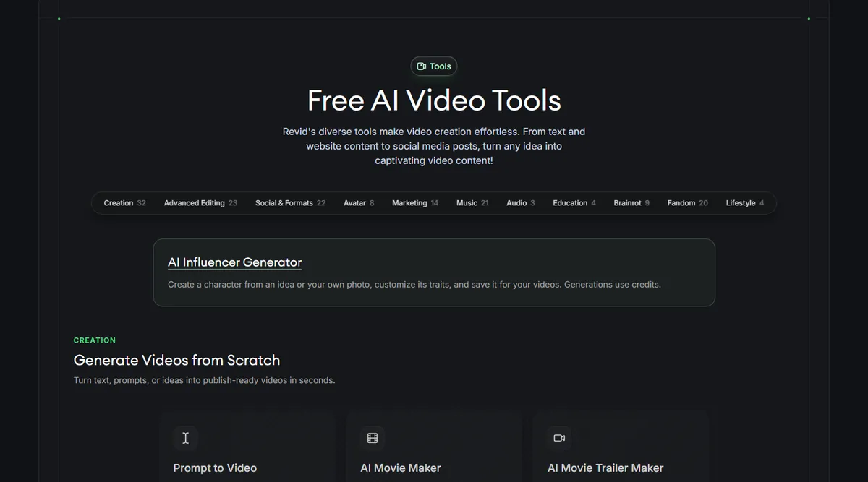Viewport: 868px width, 482px height.
Task: Click the Revid's diverse tools intro paragraph
Action: pos(434,146)
